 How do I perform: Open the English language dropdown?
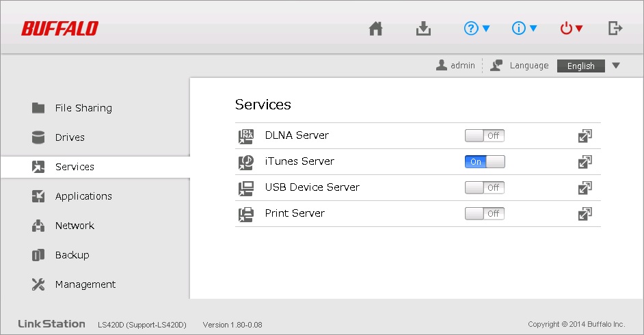(x=580, y=66)
